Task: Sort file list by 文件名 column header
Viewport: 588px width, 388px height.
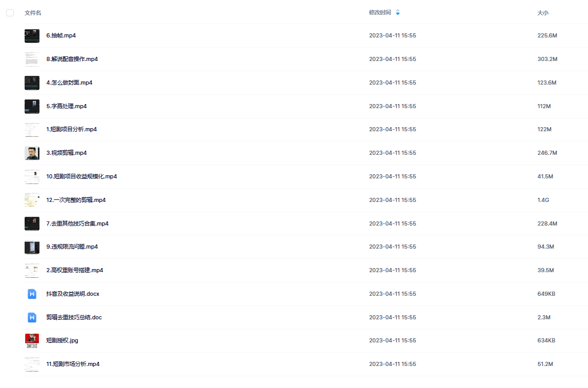Action: click(x=33, y=13)
